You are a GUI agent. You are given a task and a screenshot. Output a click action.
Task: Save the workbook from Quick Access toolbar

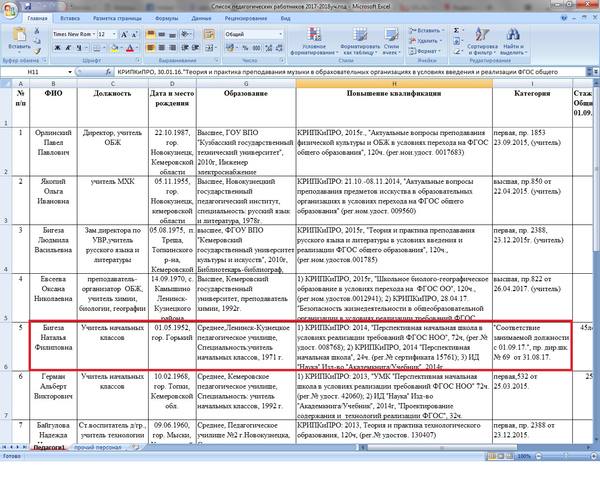[28, 6]
